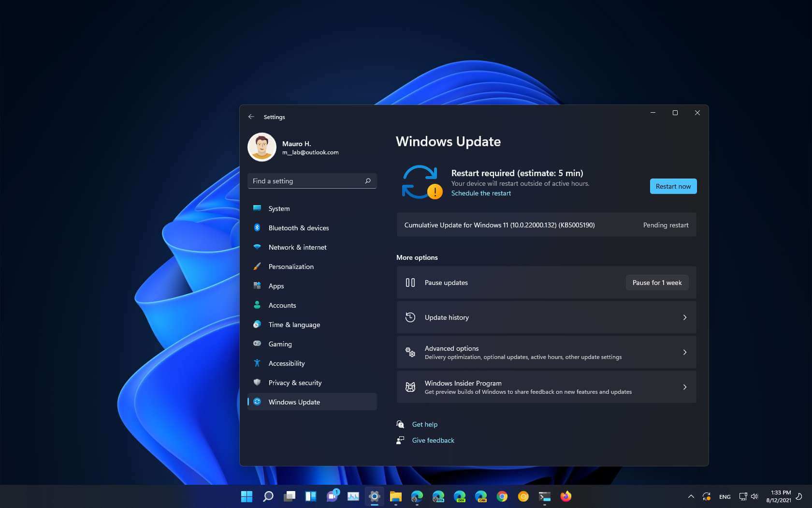The image size is (812, 508).
Task: Open Bluetooth & devices settings
Action: coord(299,228)
